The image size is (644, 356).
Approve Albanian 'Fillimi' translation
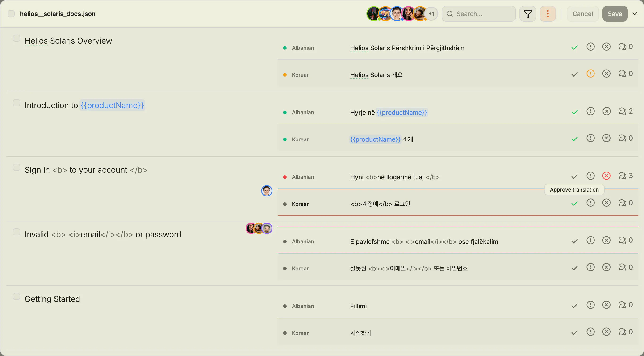point(574,306)
